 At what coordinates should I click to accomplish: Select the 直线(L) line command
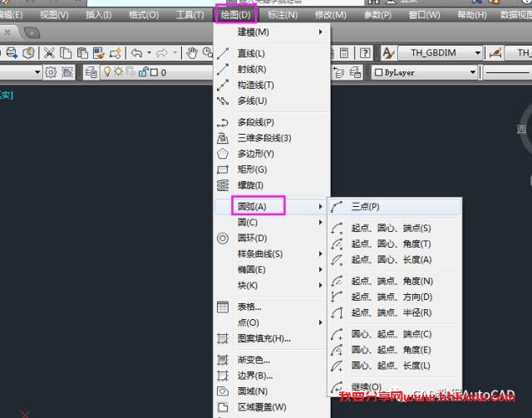click(x=272, y=53)
